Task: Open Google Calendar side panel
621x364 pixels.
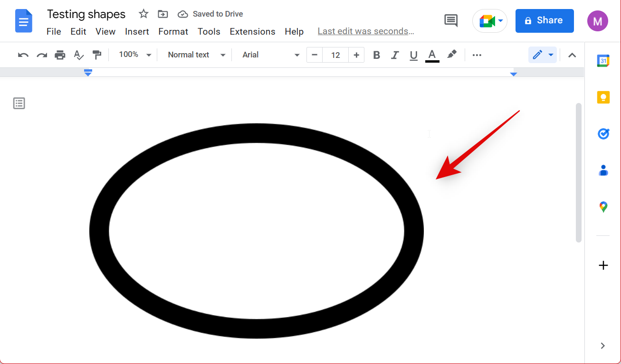Action: click(603, 61)
